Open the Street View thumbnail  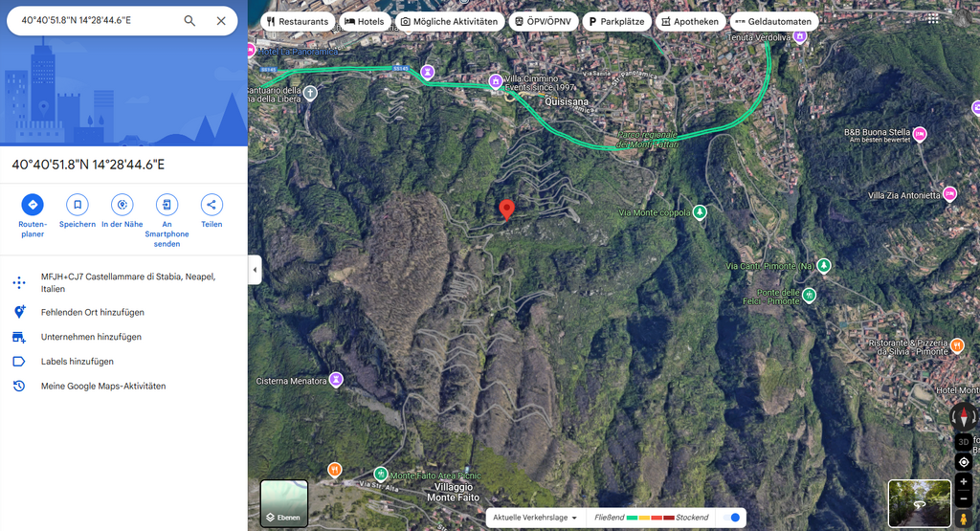[920, 503]
